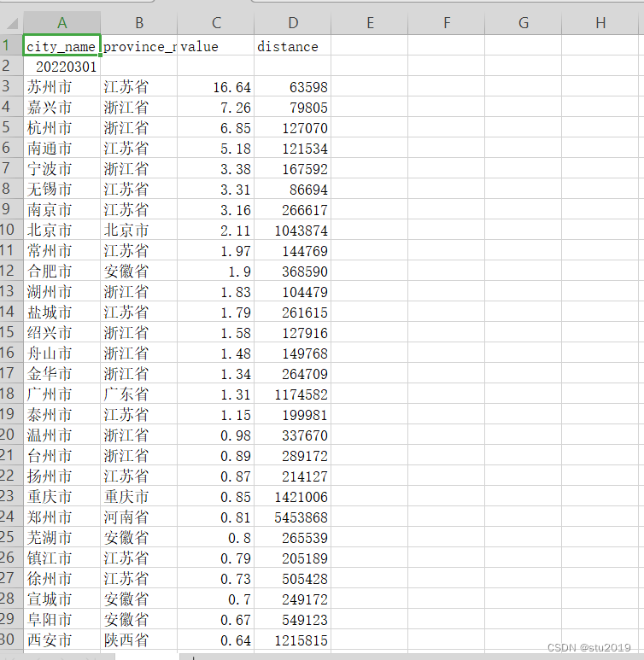Screen dimensions: 644x660
Task: Select column D header
Action: 293,23
